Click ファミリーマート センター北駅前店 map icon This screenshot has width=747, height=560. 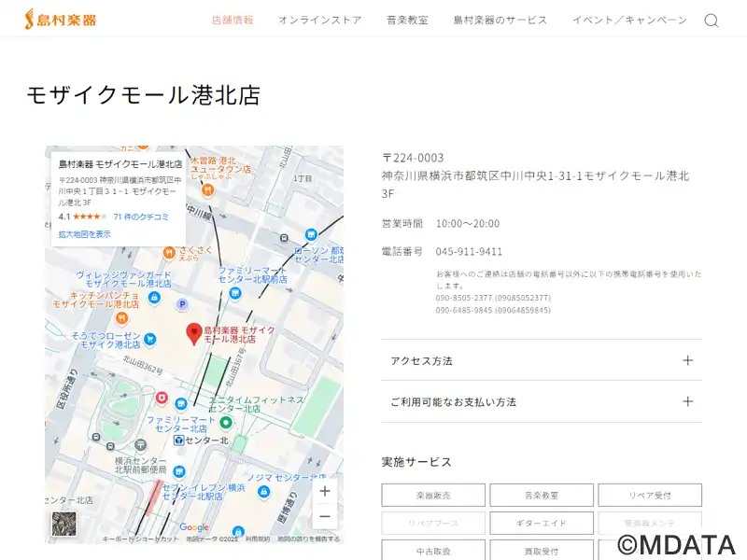click(235, 293)
